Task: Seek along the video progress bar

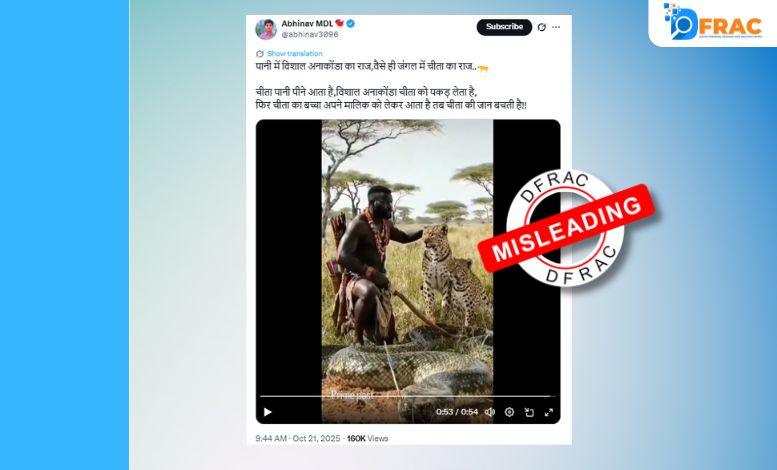Action: coord(407,396)
